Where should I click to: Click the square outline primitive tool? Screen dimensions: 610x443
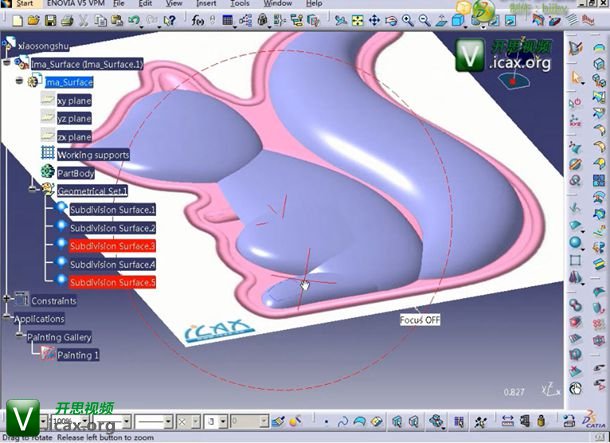[x=575, y=260]
